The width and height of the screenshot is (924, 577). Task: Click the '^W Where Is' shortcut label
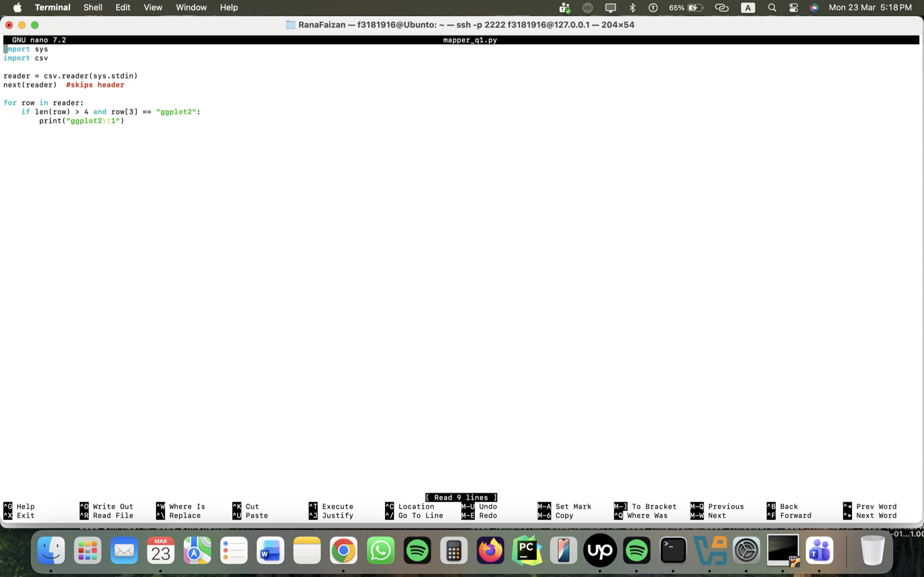180,506
